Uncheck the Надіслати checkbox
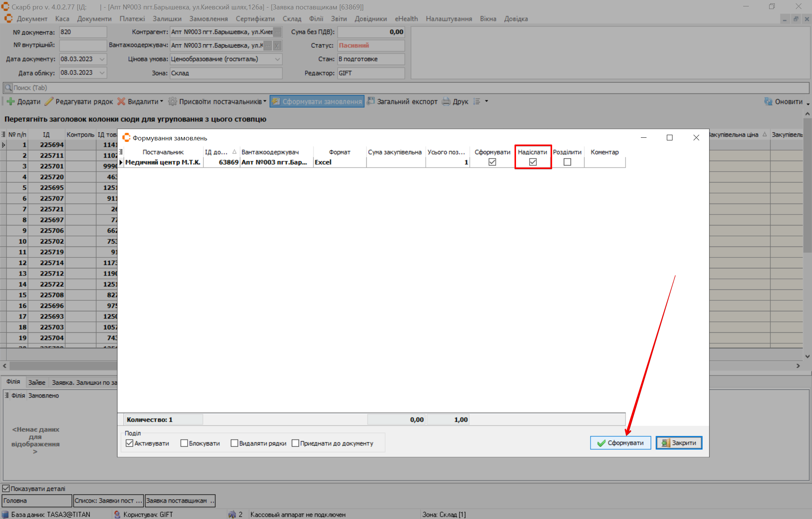The width and height of the screenshot is (812, 519). click(x=533, y=162)
